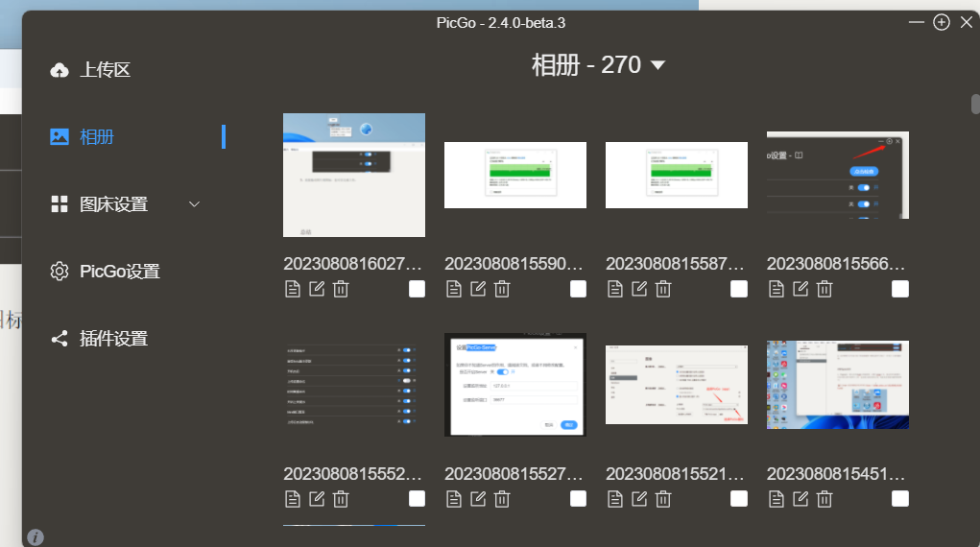The width and height of the screenshot is (980, 547).
Task: Edit icon for image 2023080815590
Action: pyautogui.click(x=478, y=289)
